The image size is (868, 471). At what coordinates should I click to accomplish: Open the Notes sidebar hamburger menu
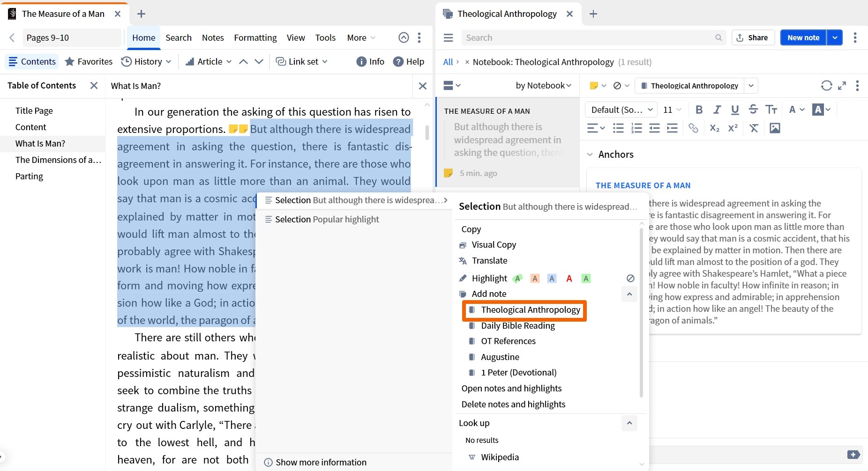pyautogui.click(x=449, y=38)
